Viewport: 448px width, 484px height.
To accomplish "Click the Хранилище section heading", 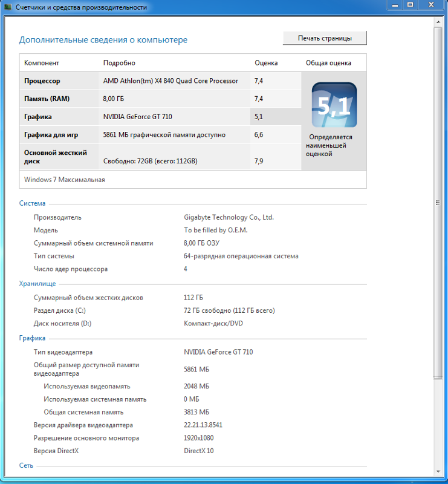I will click(x=37, y=284).
